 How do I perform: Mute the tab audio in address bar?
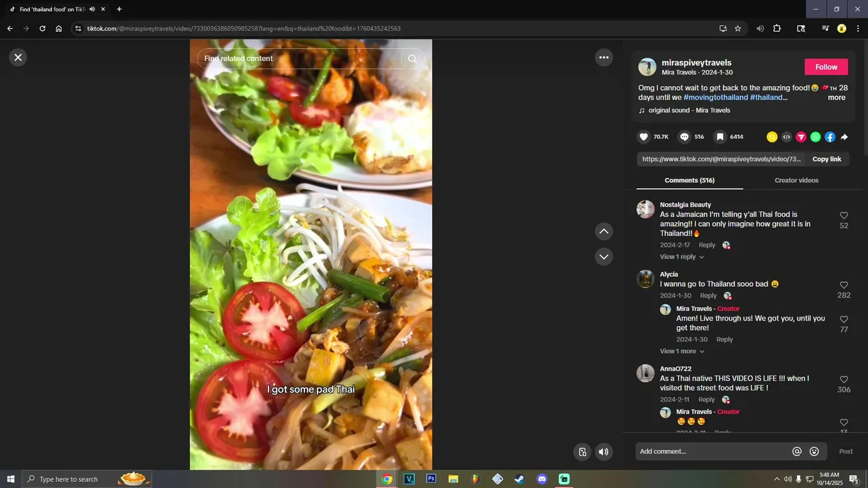(x=760, y=28)
